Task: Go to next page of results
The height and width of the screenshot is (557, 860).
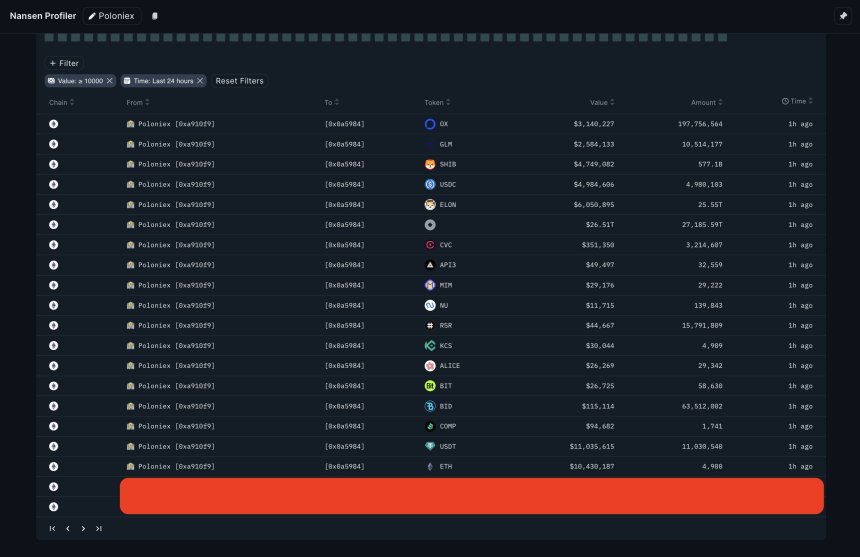Action: (x=83, y=528)
